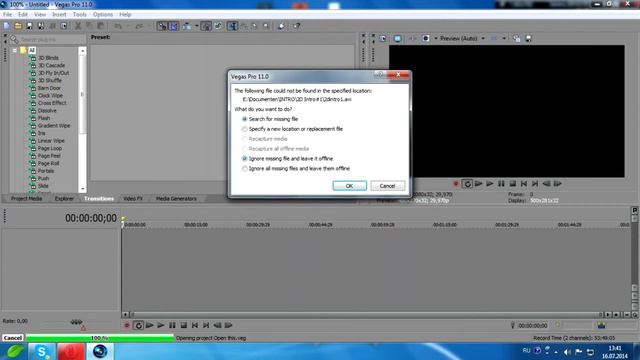The height and width of the screenshot is (360, 640).
Task: Select the Page Peel transition
Action: pyautogui.click(x=49, y=156)
